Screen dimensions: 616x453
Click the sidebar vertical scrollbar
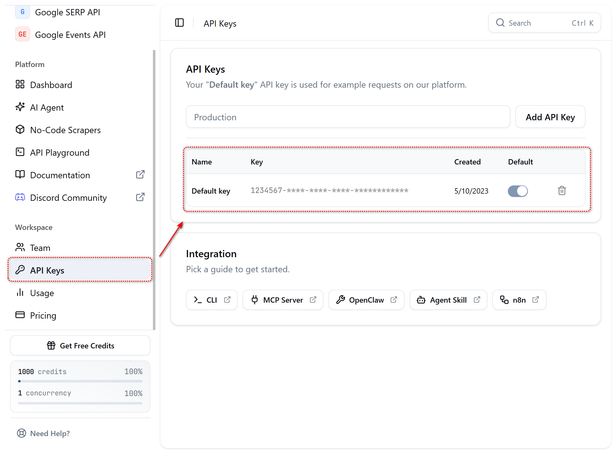pos(154,189)
